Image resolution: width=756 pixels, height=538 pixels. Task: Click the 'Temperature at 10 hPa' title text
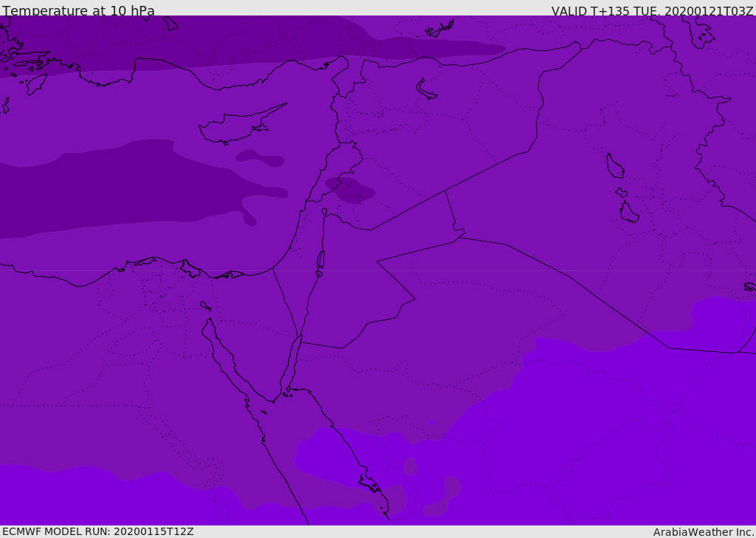click(78, 10)
